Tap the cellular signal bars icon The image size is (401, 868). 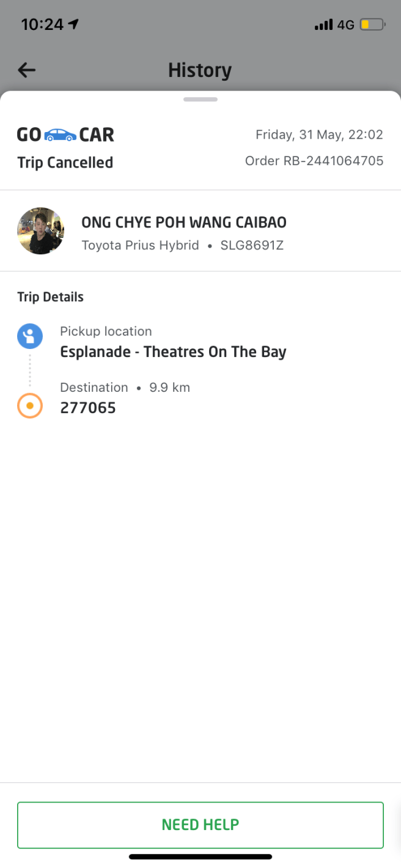(323, 24)
